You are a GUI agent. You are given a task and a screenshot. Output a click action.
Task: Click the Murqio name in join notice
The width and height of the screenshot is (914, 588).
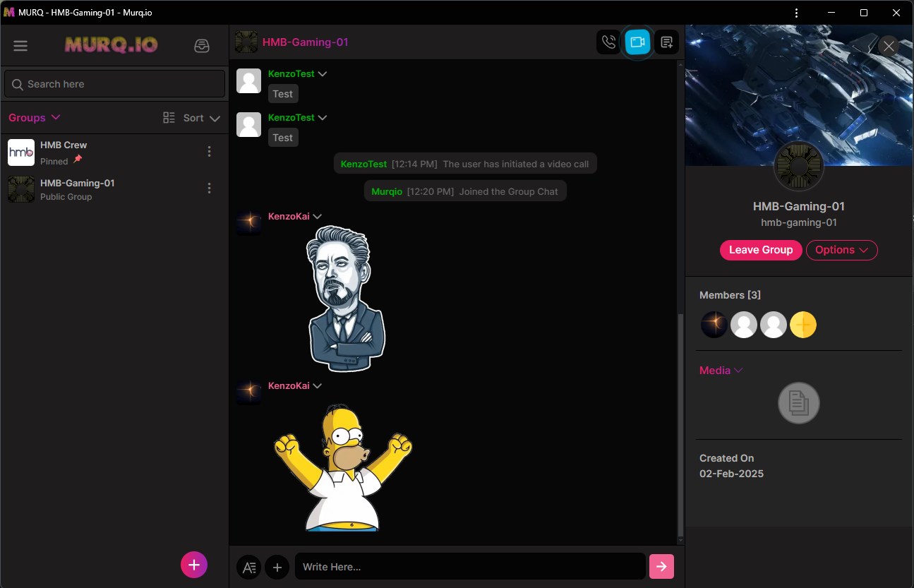[x=387, y=191]
